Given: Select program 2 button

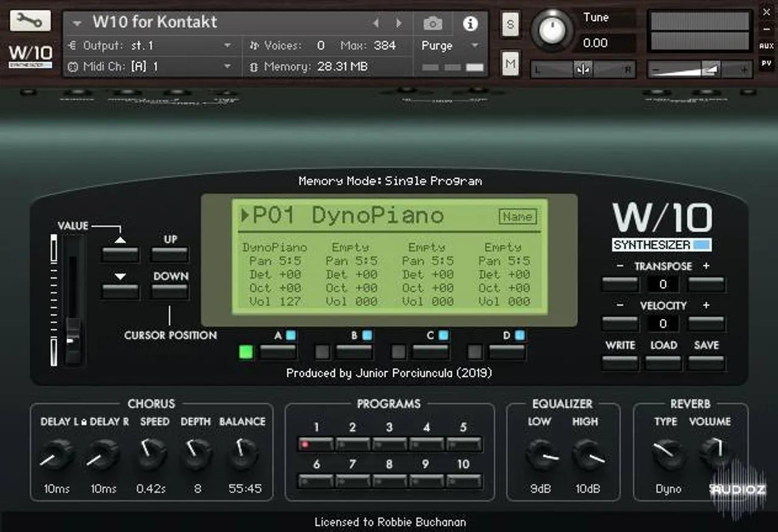Looking at the screenshot, I should pyautogui.click(x=353, y=444).
